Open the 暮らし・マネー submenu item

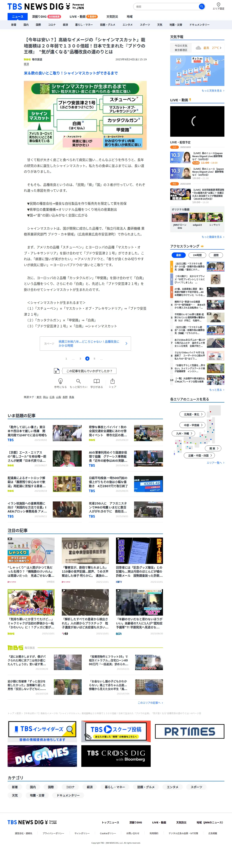point(84,25)
